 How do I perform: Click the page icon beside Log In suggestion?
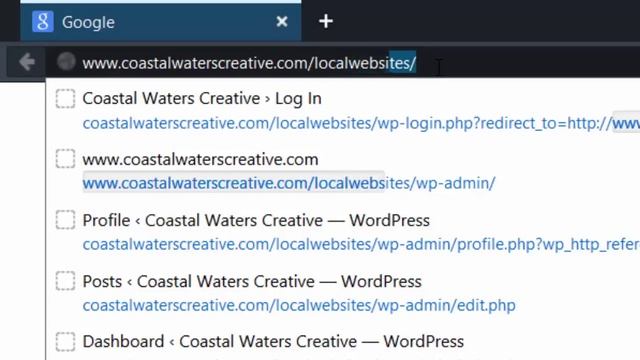click(x=65, y=99)
